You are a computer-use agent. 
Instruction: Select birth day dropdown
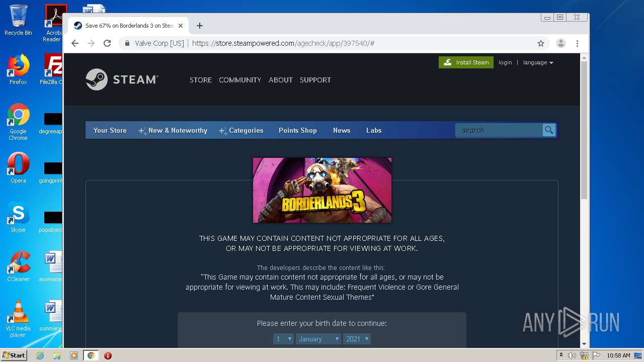283,339
